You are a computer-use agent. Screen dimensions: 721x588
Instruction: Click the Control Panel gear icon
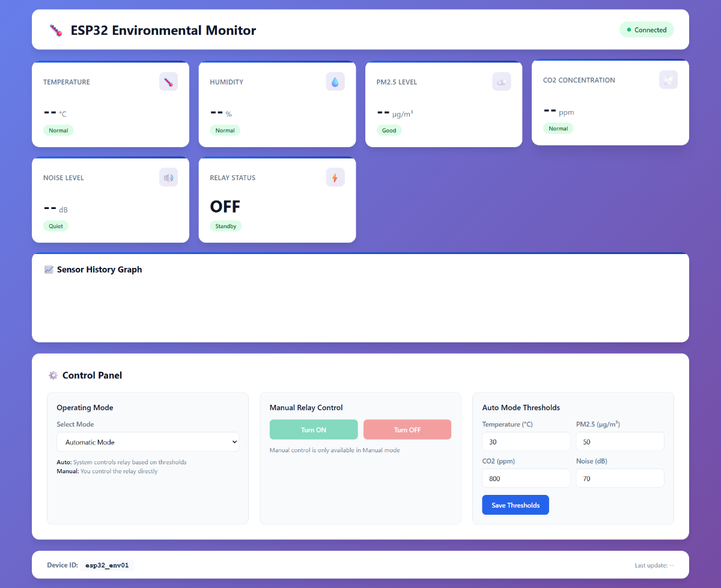click(x=53, y=375)
